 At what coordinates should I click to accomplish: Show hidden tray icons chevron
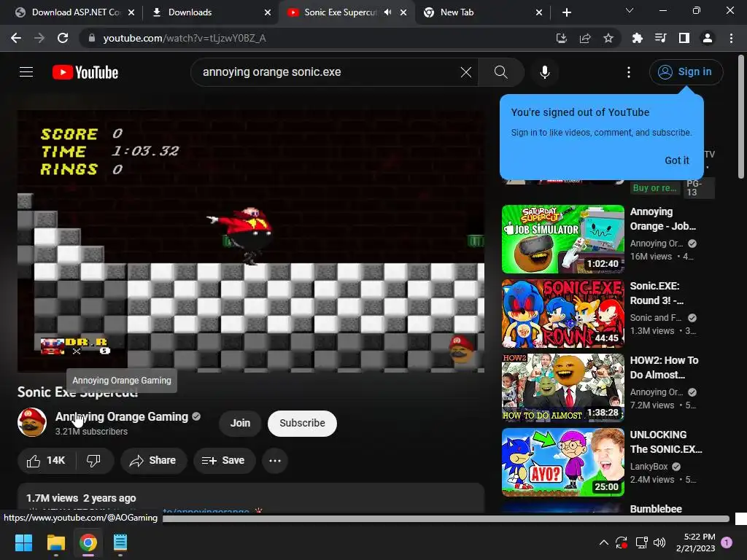pyautogui.click(x=603, y=542)
